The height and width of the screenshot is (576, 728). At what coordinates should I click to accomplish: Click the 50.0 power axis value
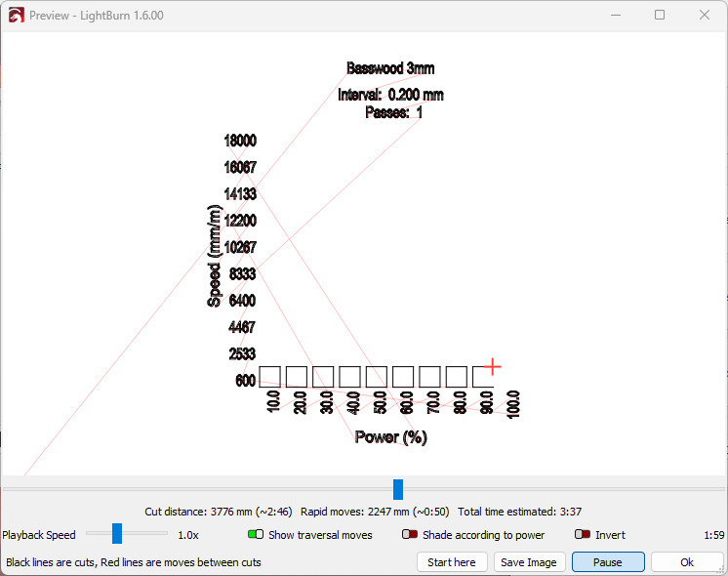click(381, 401)
